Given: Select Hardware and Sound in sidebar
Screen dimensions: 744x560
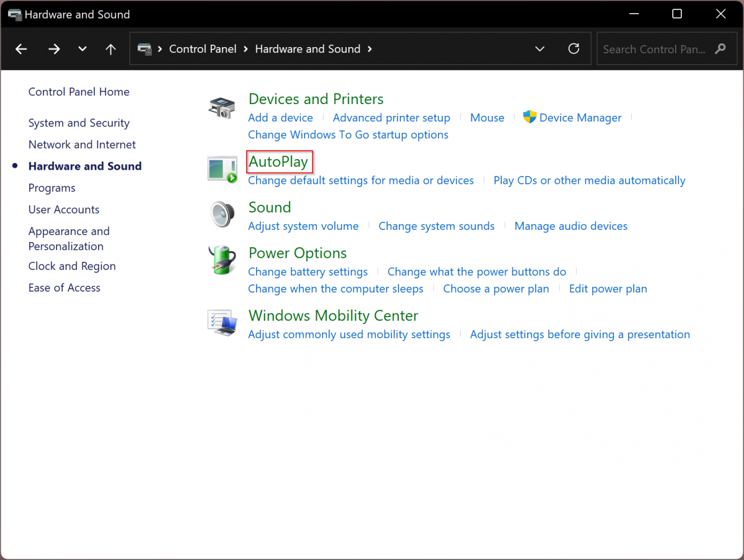Looking at the screenshot, I should coord(85,166).
